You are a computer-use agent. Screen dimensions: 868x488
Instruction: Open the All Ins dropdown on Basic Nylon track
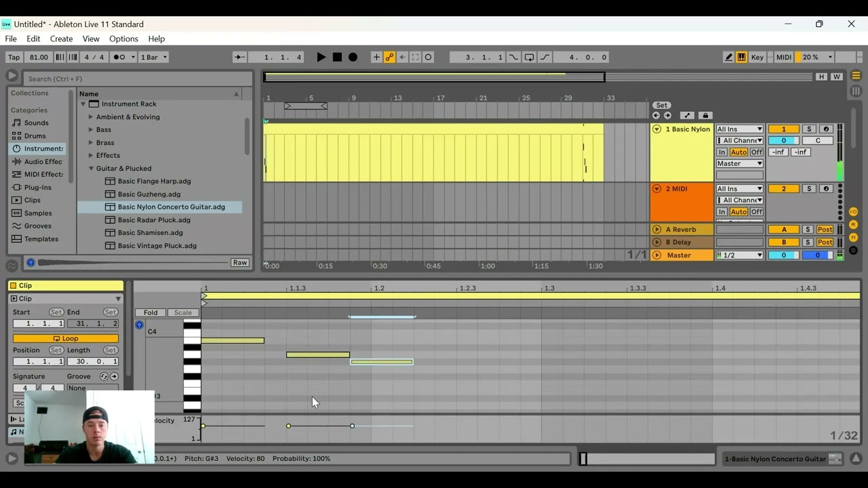(x=740, y=129)
